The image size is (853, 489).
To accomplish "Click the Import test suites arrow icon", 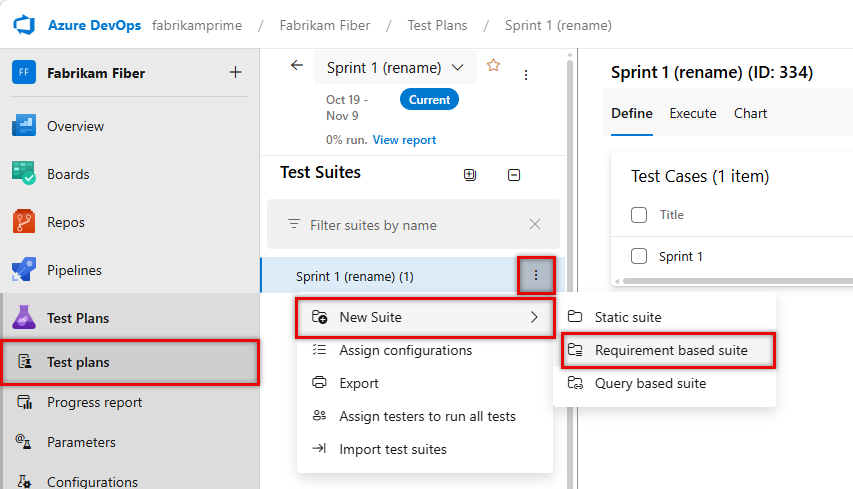I will (319, 448).
